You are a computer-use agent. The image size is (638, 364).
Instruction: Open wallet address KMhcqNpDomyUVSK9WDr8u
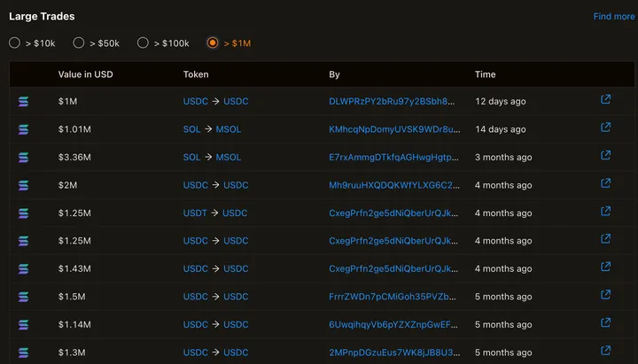[x=394, y=129]
